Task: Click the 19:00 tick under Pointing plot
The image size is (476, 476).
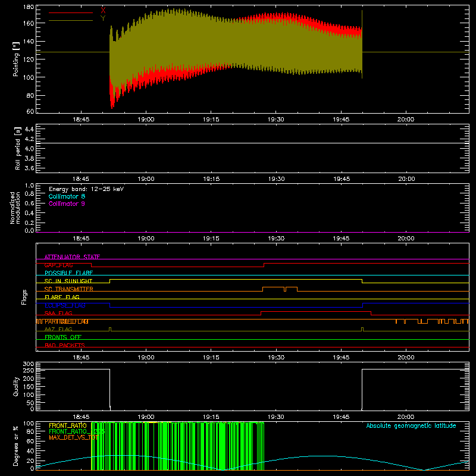Action: click(x=146, y=120)
